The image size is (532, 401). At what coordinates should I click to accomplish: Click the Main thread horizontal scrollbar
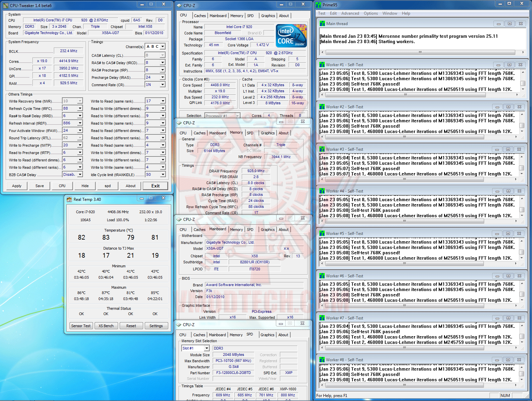(420, 52)
